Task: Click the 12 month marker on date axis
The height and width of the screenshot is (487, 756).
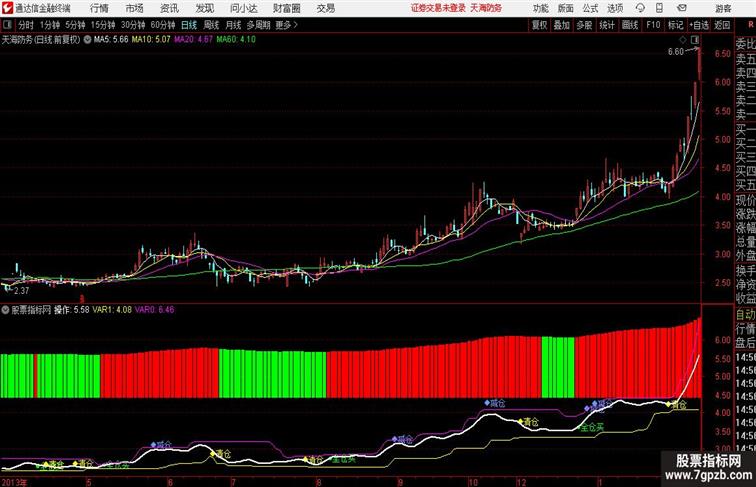Action: pyautogui.click(x=521, y=482)
